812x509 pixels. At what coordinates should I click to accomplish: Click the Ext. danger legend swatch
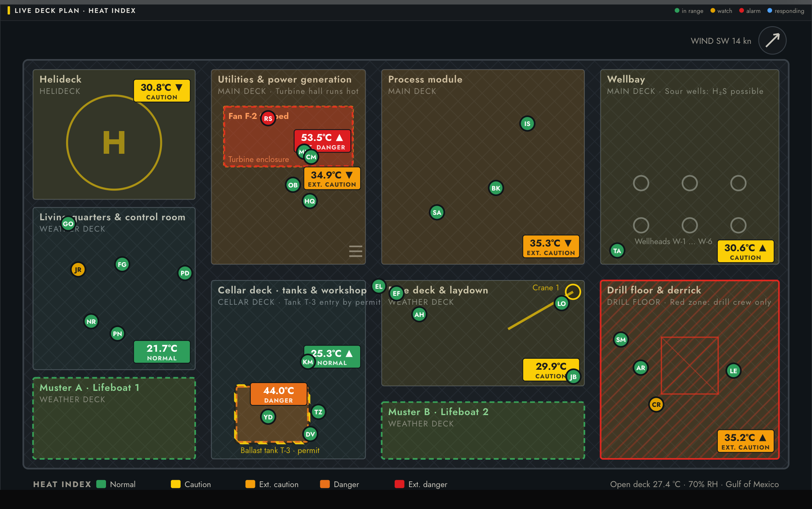tap(399, 484)
